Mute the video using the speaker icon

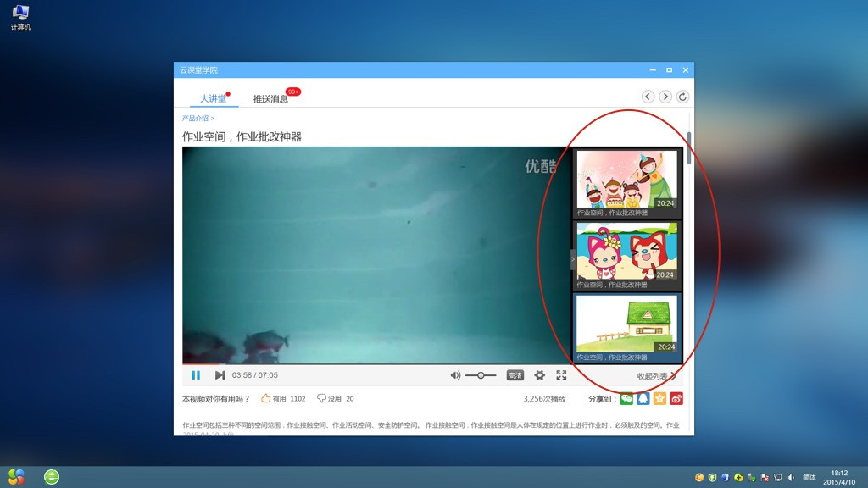pos(455,375)
